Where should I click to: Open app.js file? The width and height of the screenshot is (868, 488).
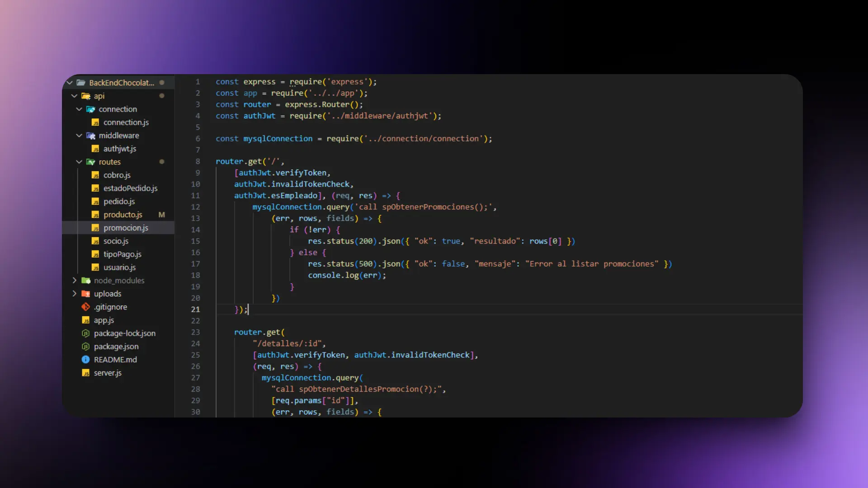click(104, 320)
